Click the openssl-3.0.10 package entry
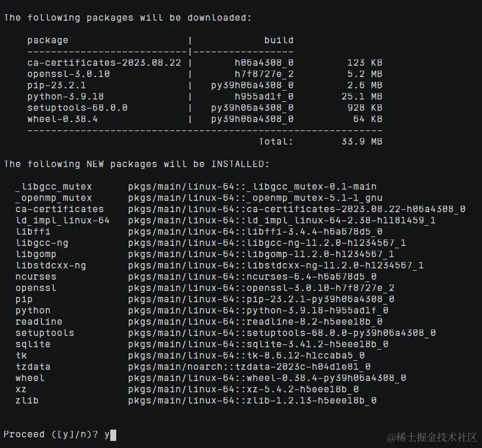 [x=69, y=74]
